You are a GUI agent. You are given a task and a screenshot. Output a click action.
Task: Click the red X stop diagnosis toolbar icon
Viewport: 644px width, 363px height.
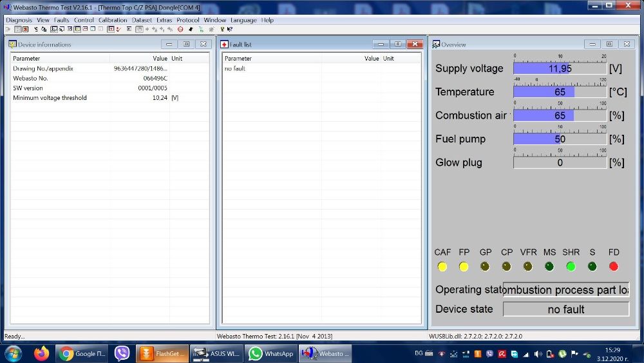coord(25,29)
